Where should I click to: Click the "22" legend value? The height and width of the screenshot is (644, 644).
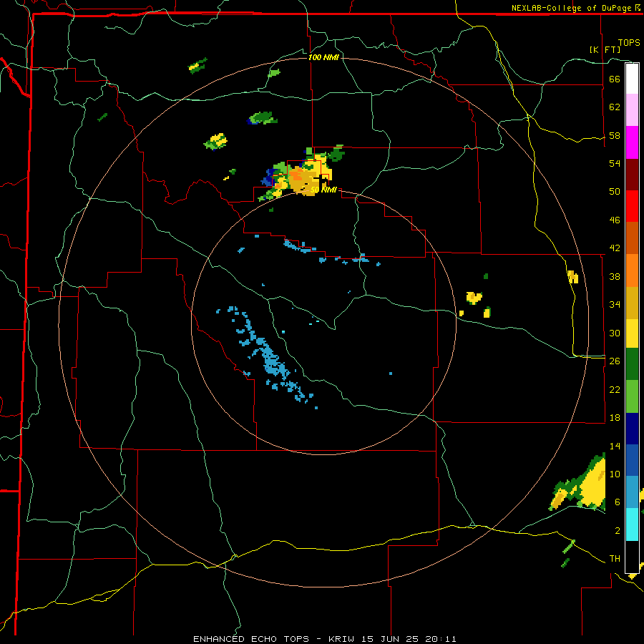[615, 389]
